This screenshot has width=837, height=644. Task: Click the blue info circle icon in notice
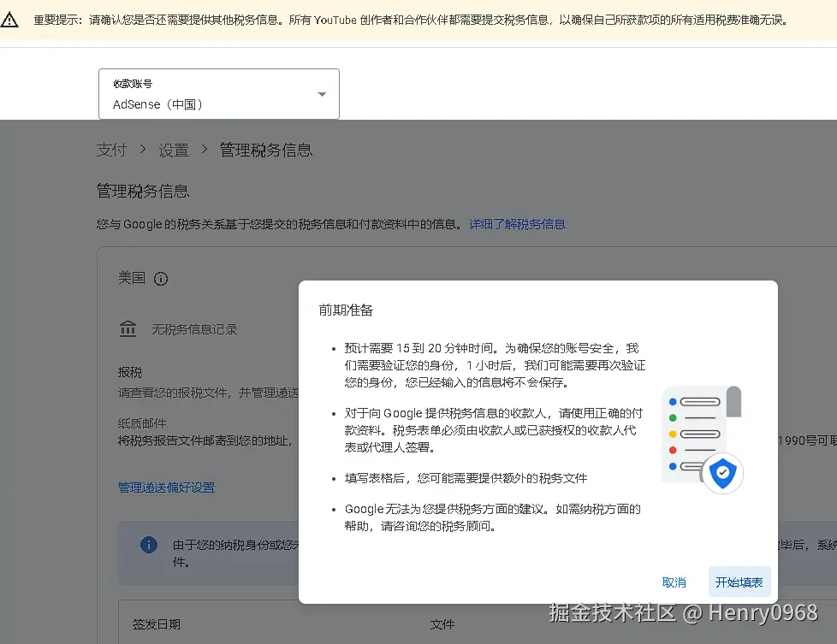pyautogui.click(x=149, y=544)
